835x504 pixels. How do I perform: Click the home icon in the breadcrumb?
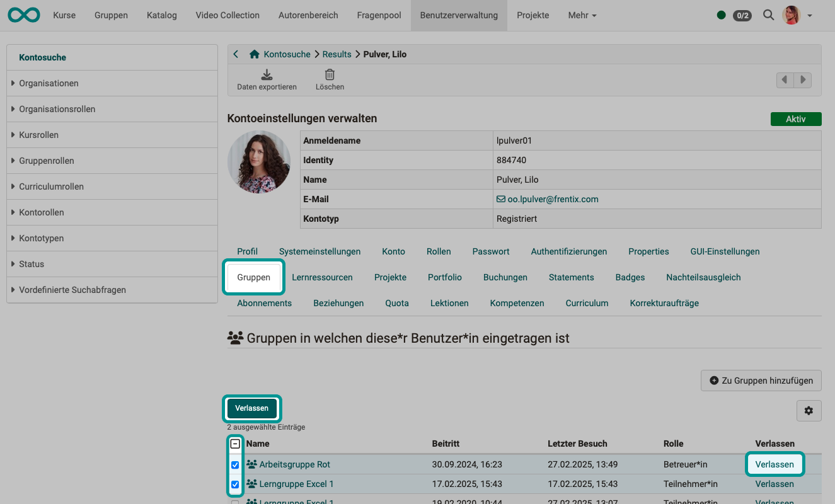(254, 54)
